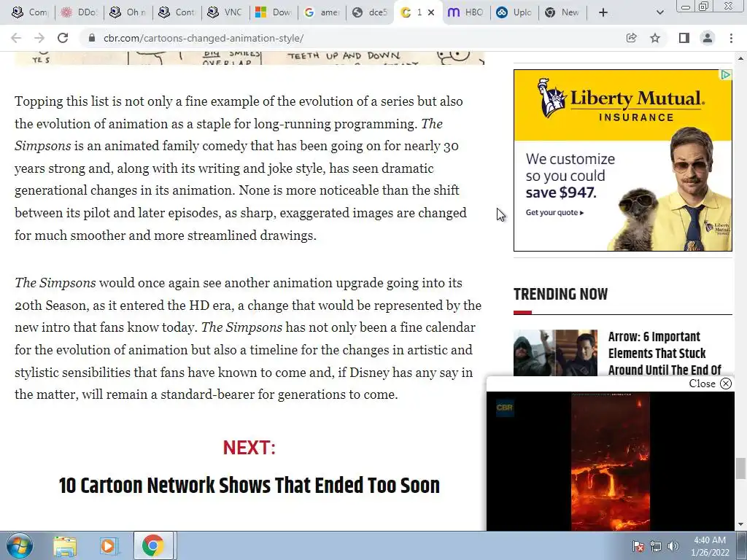This screenshot has height=560, width=747.
Task: Go back using the back arrow
Action: click(16, 38)
